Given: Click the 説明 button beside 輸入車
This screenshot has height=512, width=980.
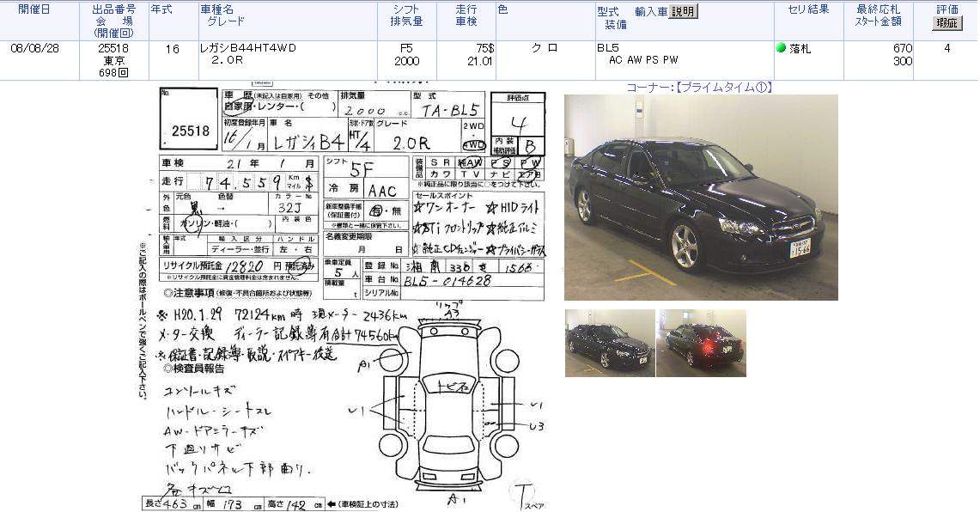Looking at the screenshot, I should click(683, 11).
